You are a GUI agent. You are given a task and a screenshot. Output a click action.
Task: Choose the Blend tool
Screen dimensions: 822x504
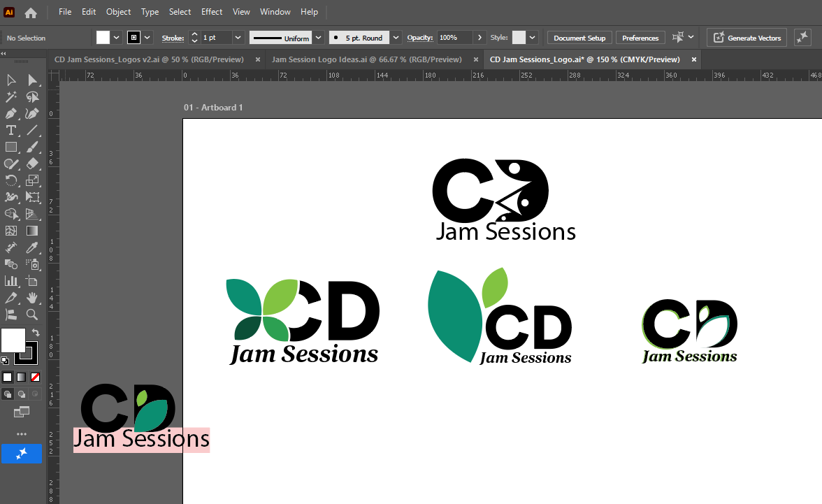(x=10, y=264)
